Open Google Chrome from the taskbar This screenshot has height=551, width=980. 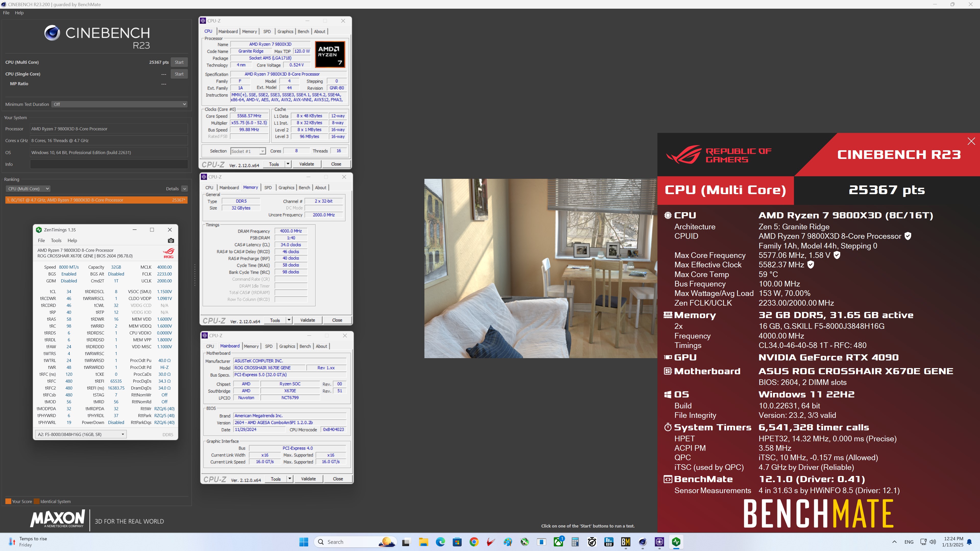474,542
